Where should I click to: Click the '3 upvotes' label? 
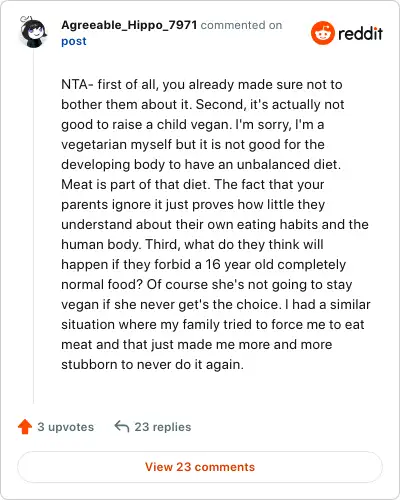[66, 427]
